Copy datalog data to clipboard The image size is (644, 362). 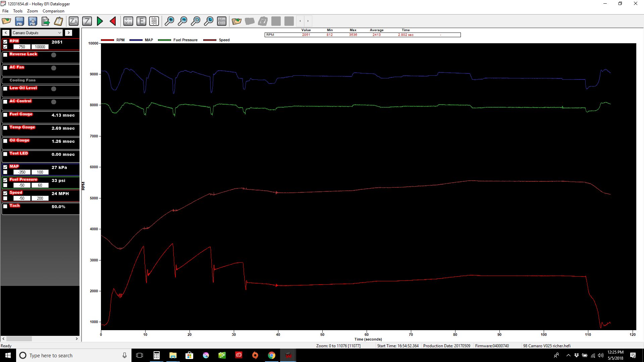coord(59,21)
